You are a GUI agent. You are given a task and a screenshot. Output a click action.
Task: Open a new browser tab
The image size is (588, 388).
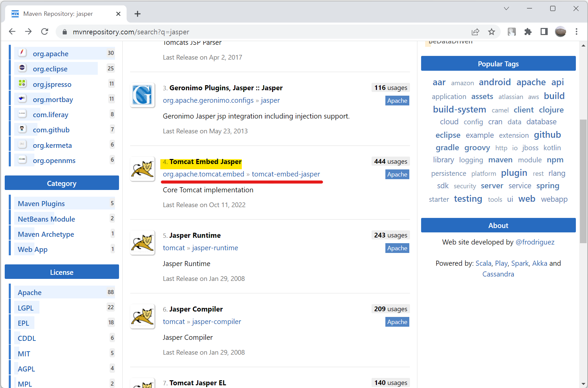[x=137, y=14]
